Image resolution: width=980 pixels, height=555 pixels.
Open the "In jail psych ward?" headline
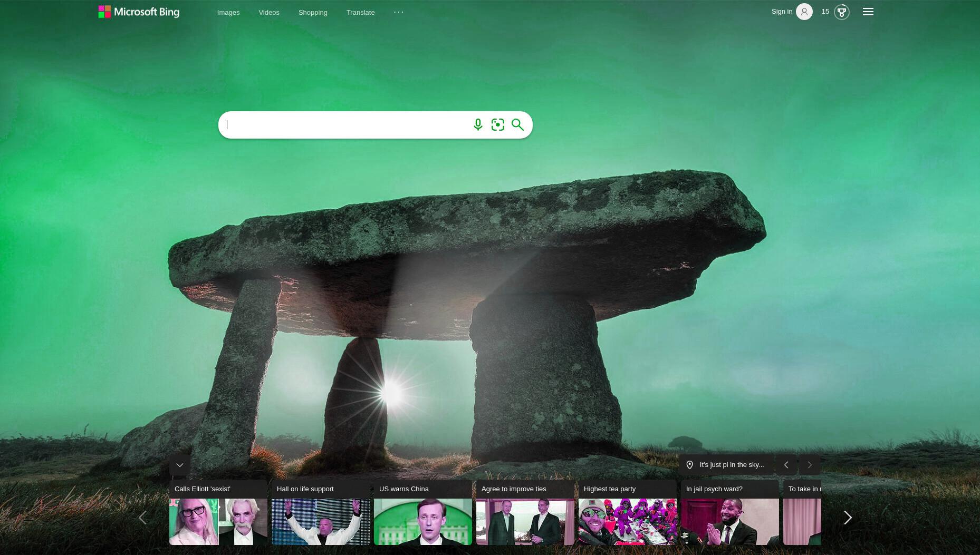714,489
